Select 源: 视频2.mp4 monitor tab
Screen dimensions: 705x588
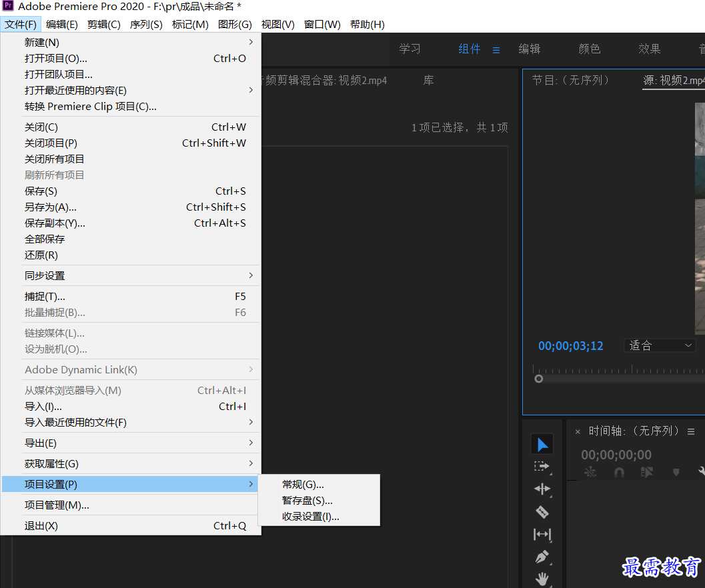tap(674, 81)
